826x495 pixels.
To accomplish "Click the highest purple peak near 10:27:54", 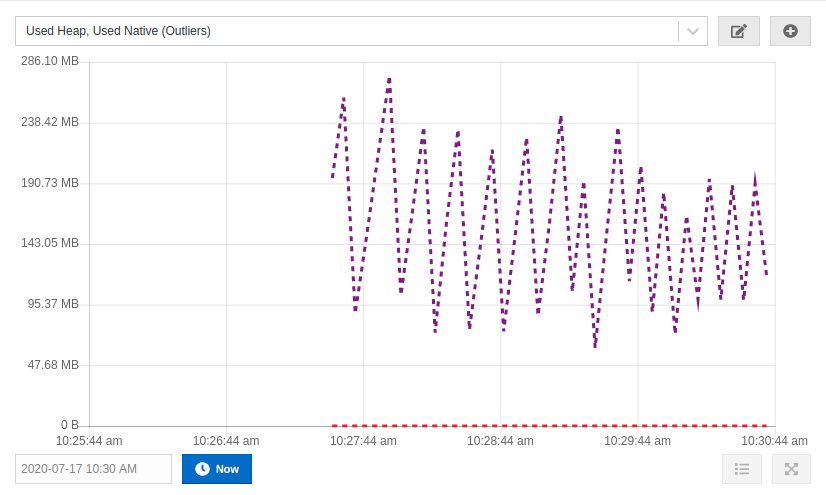I will (x=389, y=79).
